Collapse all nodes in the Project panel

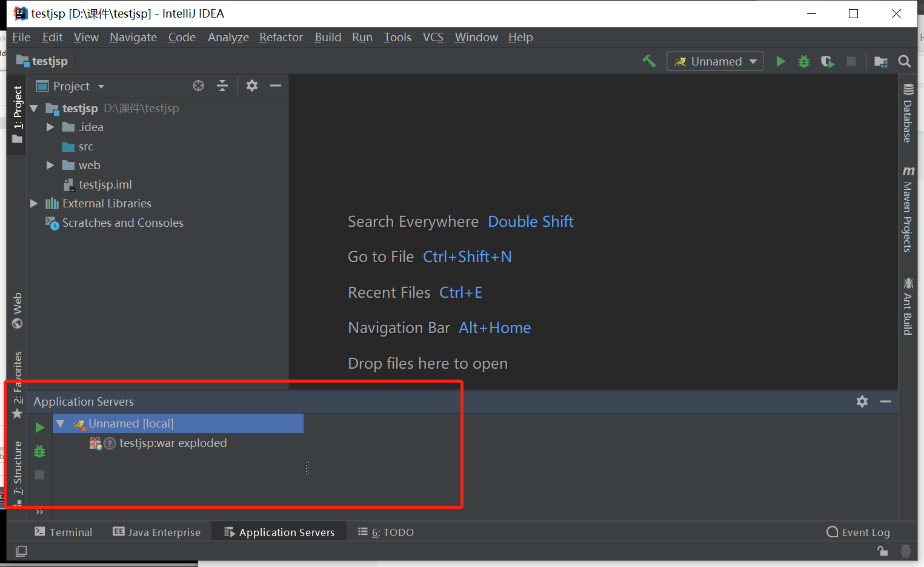[x=222, y=86]
